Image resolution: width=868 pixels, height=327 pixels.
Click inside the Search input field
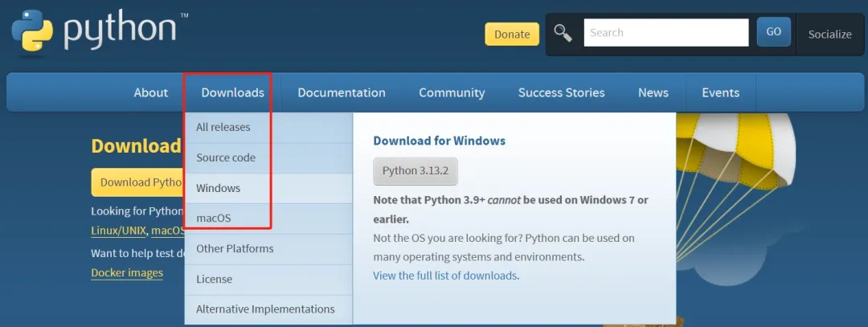coord(665,33)
